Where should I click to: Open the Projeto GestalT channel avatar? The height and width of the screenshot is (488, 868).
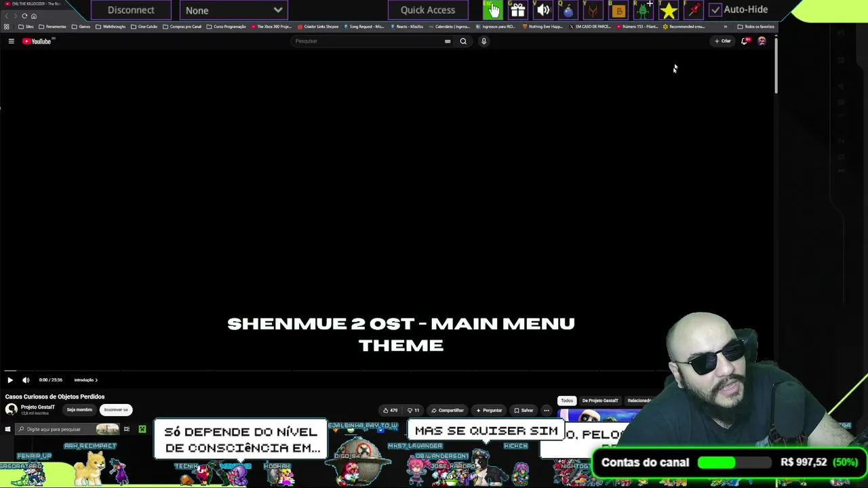coord(12,409)
